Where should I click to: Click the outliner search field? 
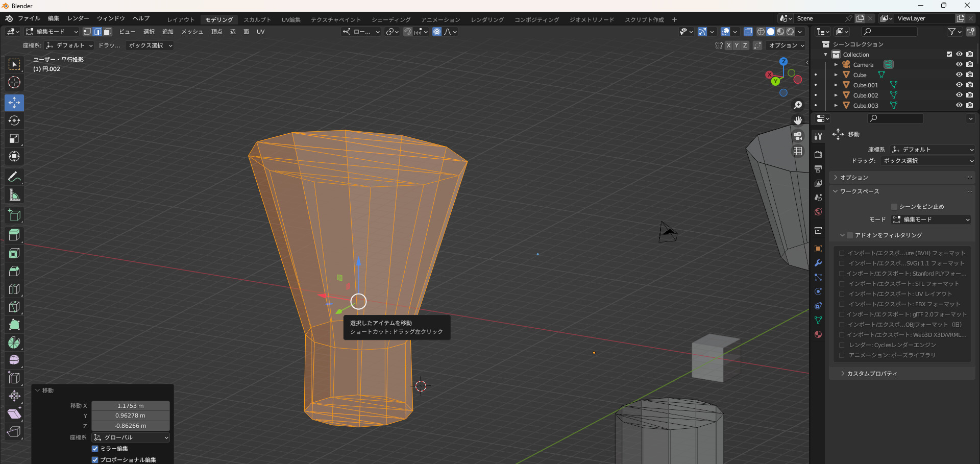[889, 32]
